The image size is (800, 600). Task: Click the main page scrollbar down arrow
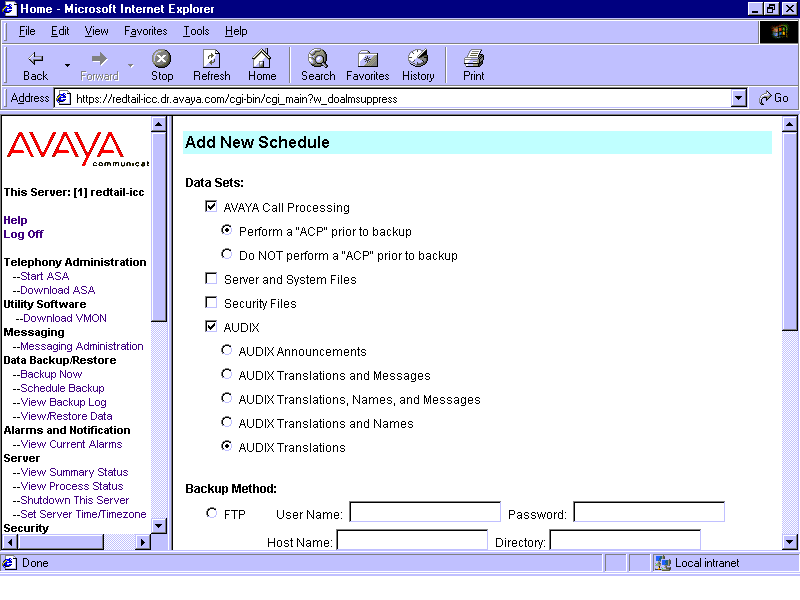point(789,542)
